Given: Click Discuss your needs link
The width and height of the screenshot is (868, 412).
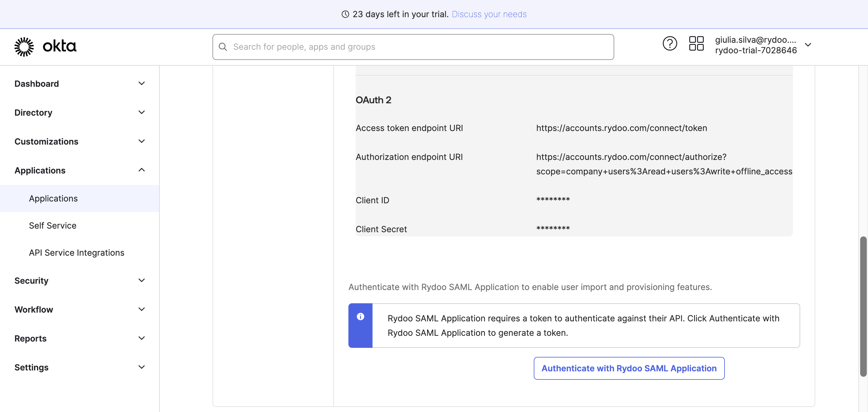Looking at the screenshot, I should tap(489, 14).
